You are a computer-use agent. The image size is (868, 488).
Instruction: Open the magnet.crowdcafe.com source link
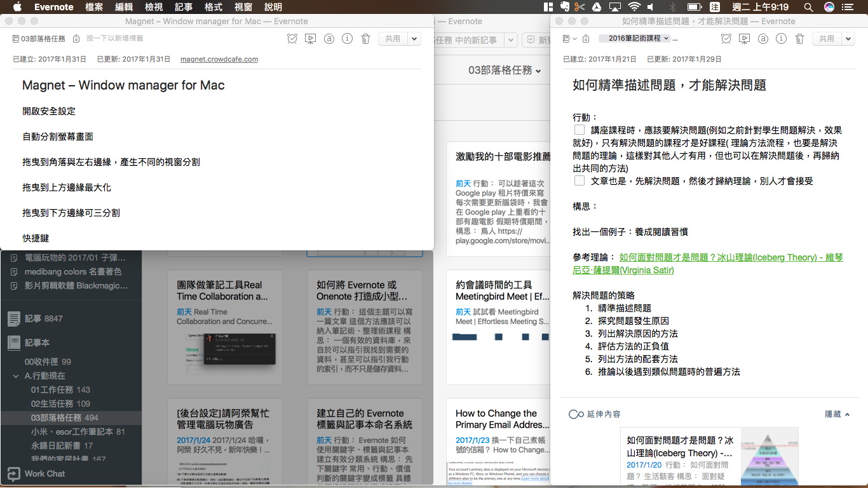point(219,59)
